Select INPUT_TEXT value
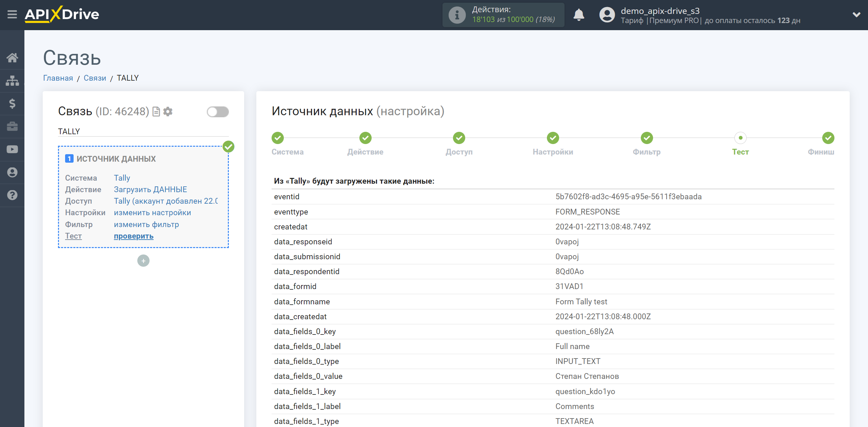The width and height of the screenshot is (868, 427). click(578, 361)
